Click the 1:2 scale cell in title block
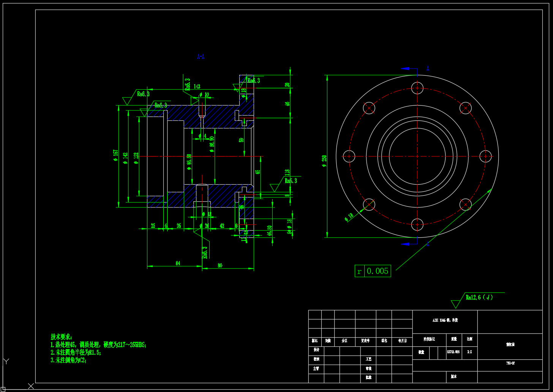This screenshot has width=553, height=392. pos(469,352)
